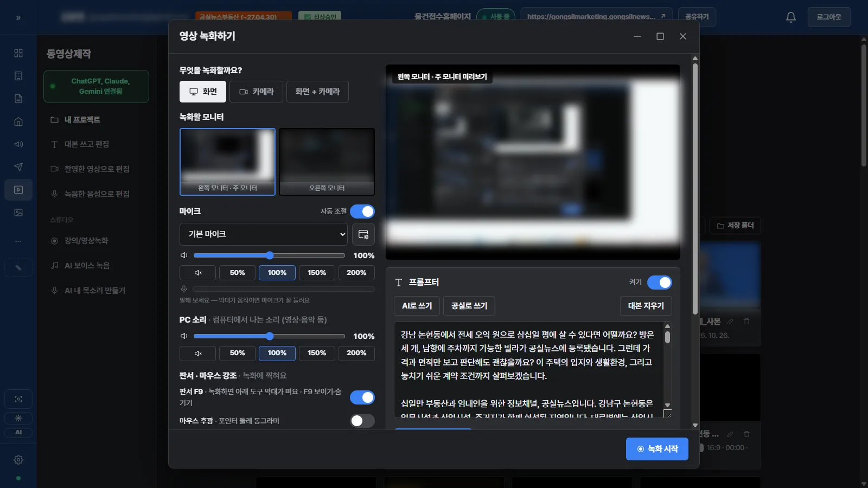Image resolution: width=868 pixels, height=488 pixels.
Task: Click the microphone settings icon beside 기본 마이크
Action: click(363, 234)
